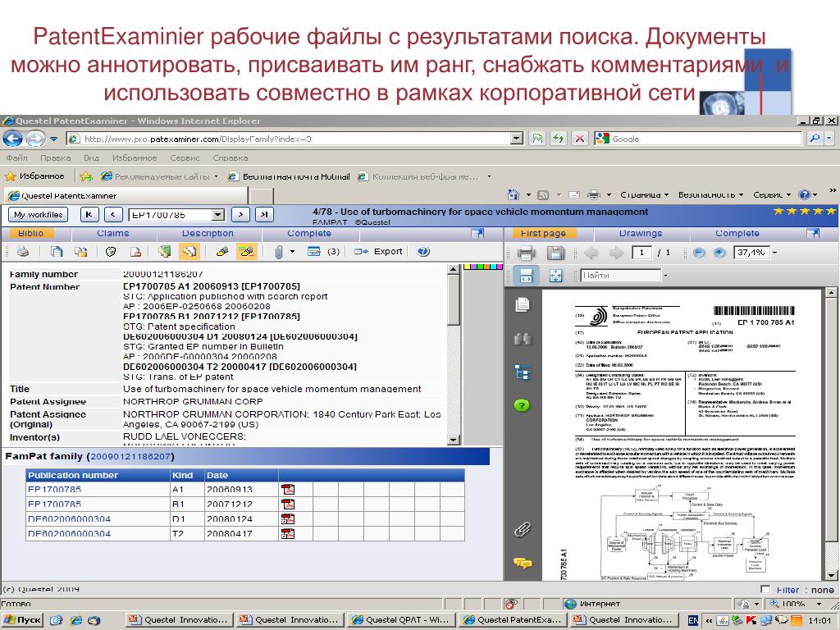840x630 pixels.
Task: Click the paperclip attachment icon in Biblio toolbar
Action: click(278, 251)
